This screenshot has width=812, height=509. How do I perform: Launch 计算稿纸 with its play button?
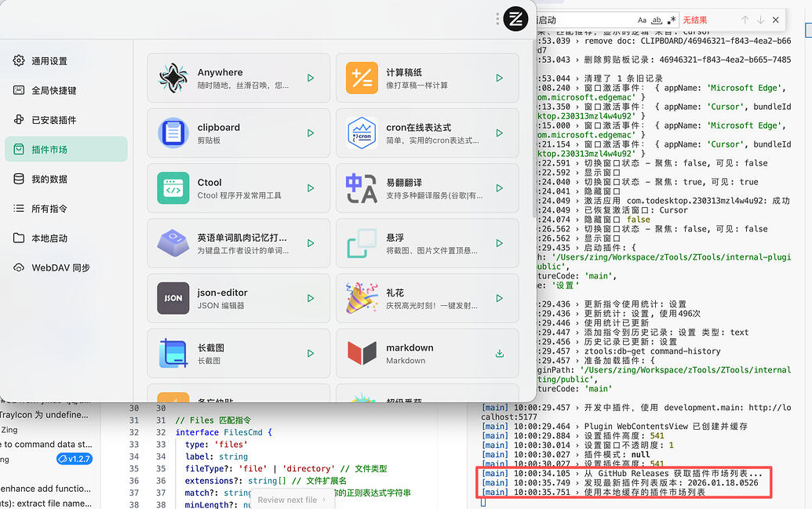click(x=499, y=78)
